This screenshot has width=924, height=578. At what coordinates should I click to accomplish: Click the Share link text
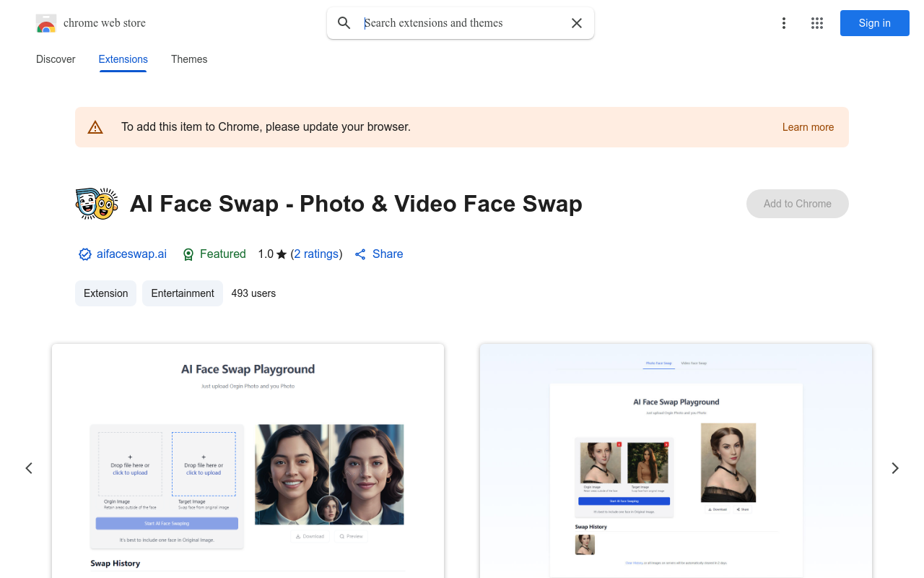point(388,254)
